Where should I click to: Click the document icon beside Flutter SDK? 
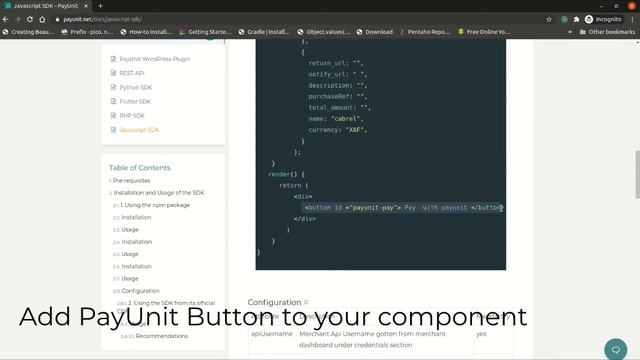[x=113, y=102]
